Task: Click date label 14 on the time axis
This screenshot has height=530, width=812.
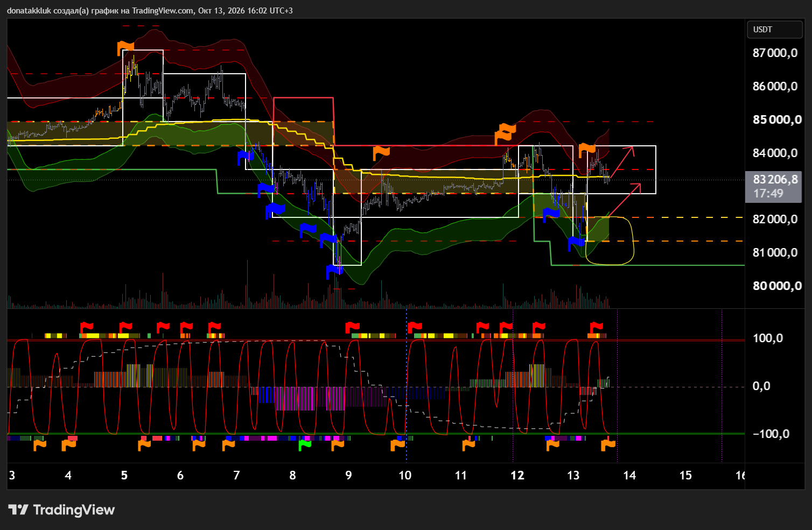Action: coord(629,475)
